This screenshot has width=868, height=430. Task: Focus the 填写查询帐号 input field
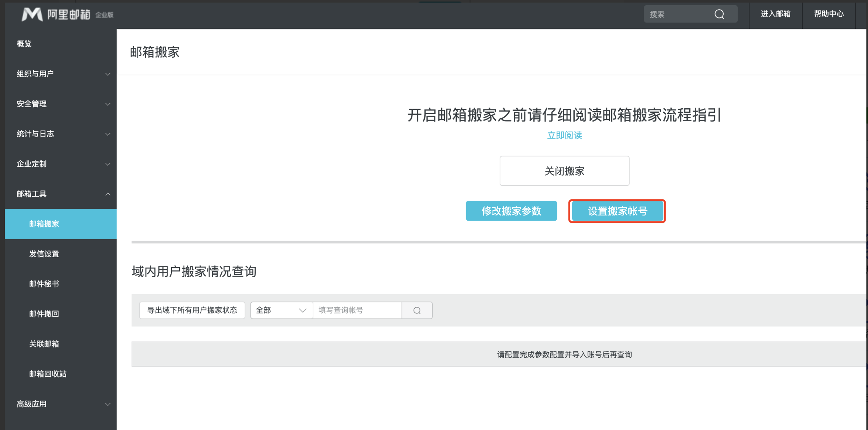357,310
